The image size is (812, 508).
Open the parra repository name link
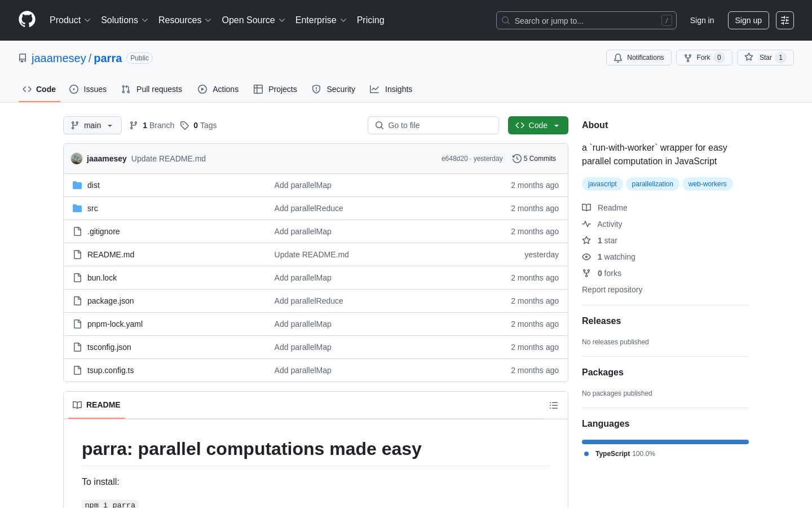[108, 58]
